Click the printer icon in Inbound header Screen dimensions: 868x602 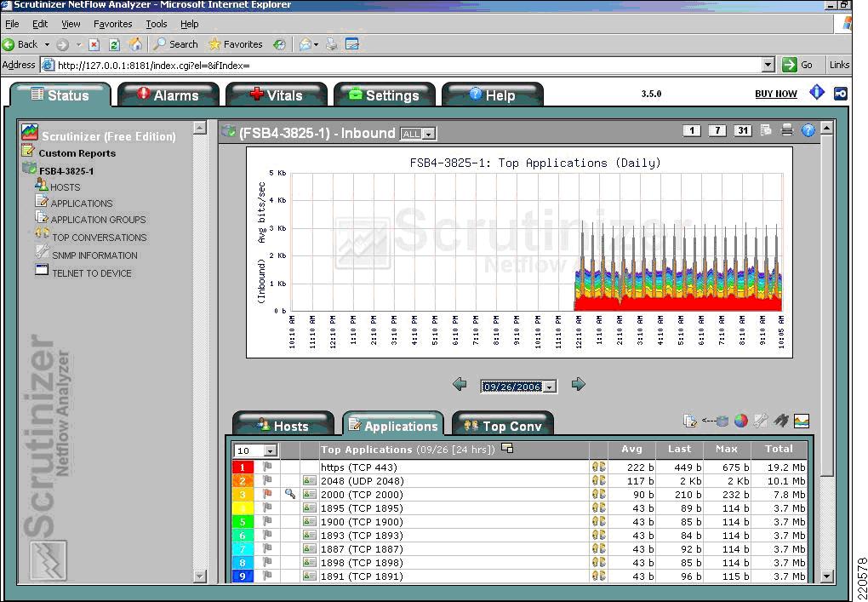(786, 130)
